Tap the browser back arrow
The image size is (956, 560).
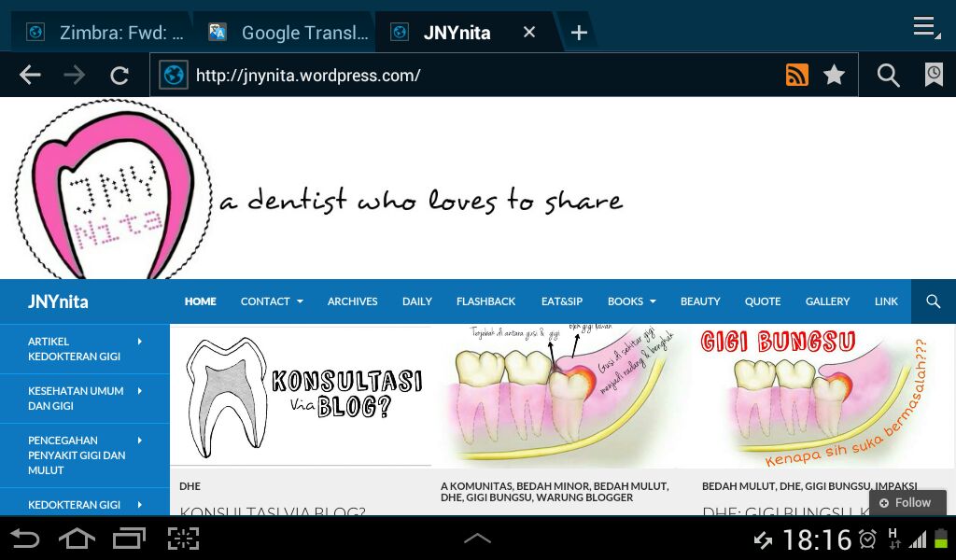[30, 76]
